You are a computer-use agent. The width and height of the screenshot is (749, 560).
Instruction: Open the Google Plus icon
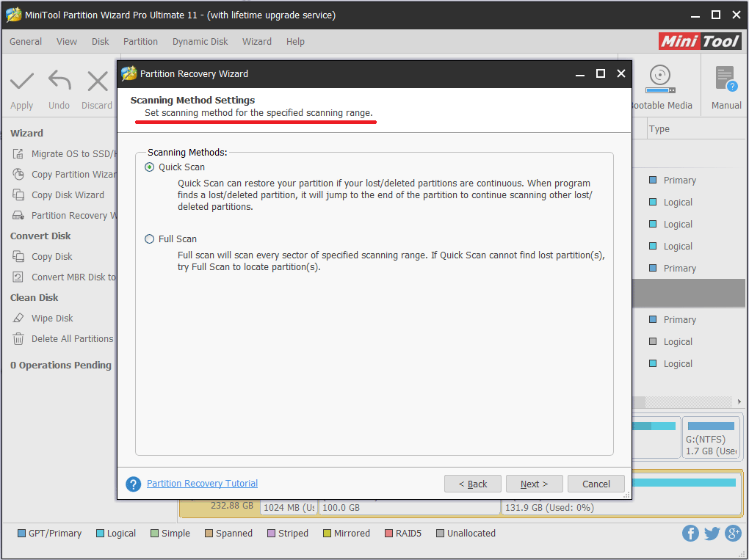(733, 534)
